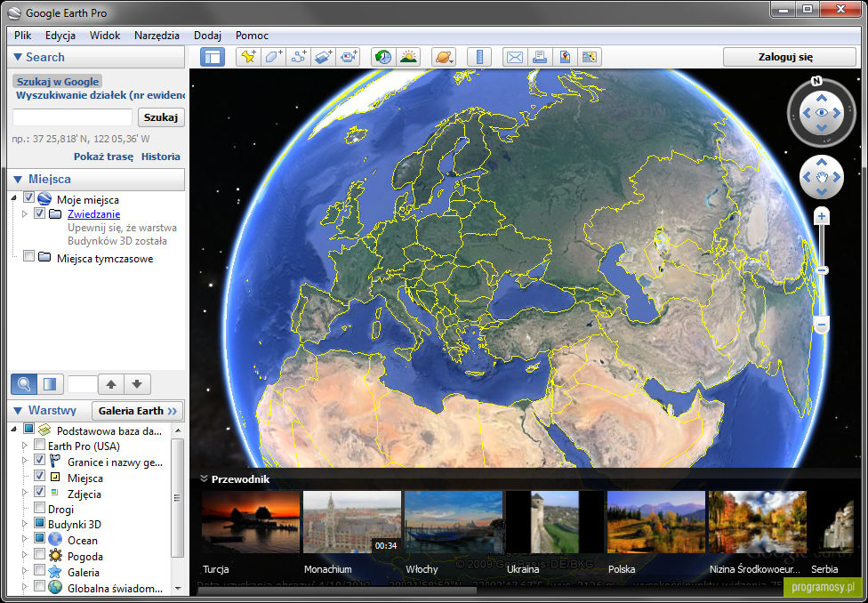Open the Monachium tour thumbnail
Screen dimensions: 868x603
coord(351,521)
